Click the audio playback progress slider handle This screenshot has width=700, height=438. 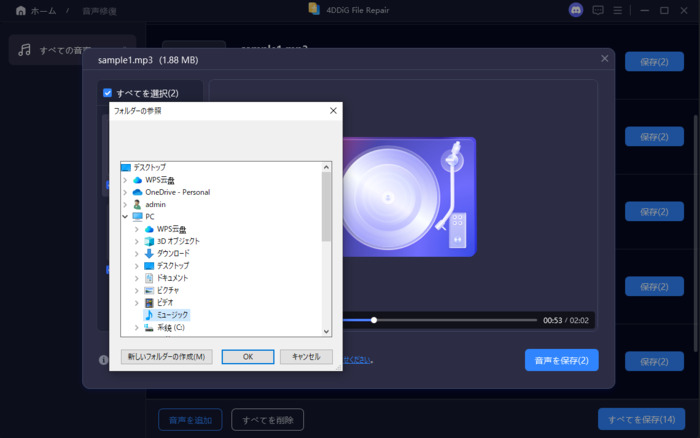[x=374, y=320]
